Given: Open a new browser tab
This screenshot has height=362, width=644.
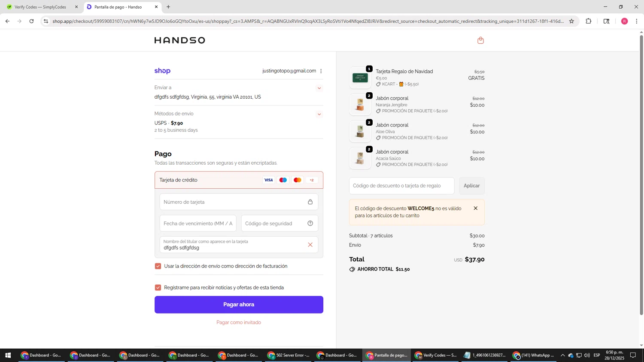Looking at the screenshot, I should tap(168, 7).
